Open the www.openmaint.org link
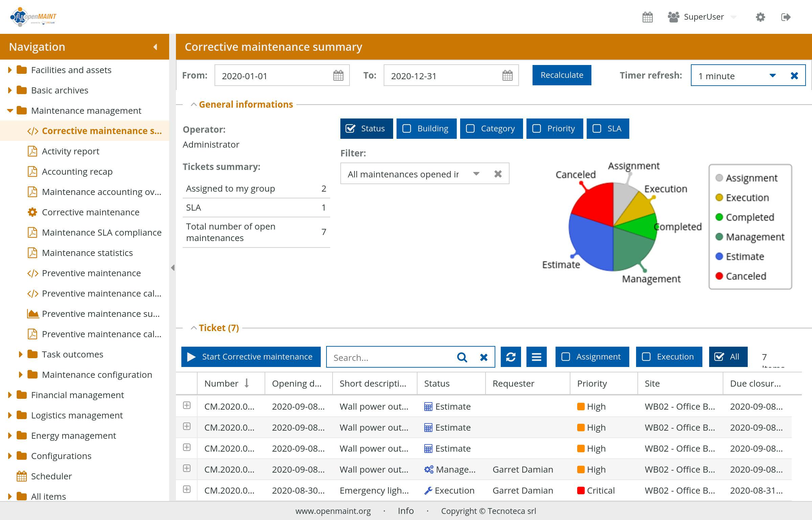This screenshot has height=520, width=812. tap(333, 511)
